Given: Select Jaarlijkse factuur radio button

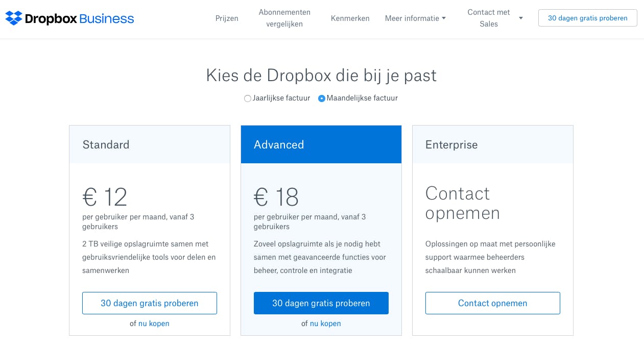Looking at the screenshot, I should [248, 98].
